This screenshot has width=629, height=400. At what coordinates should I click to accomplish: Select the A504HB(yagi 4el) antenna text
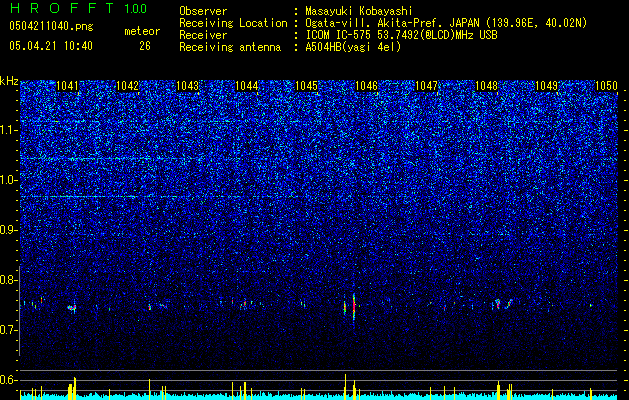[x=353, y=47]
